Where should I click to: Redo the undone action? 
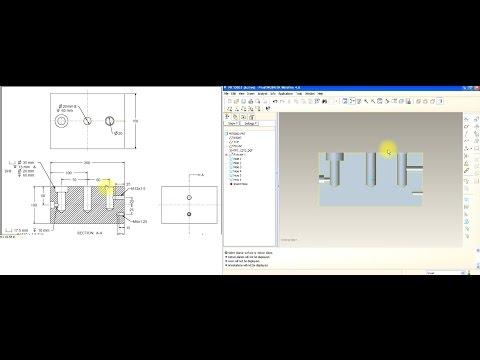point(282,101)
